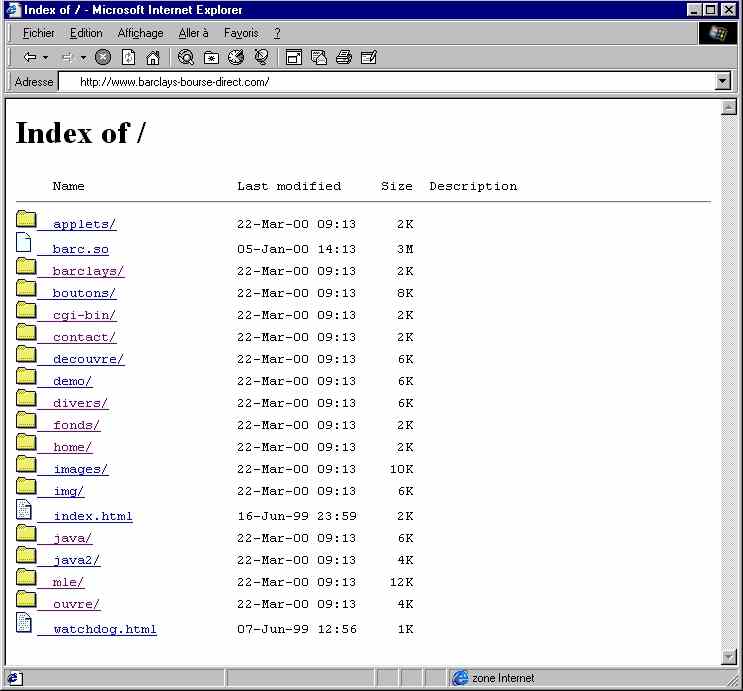Open the Favoris menu
The height and width of the screenshot is (691, 743).
coord(241,33)
